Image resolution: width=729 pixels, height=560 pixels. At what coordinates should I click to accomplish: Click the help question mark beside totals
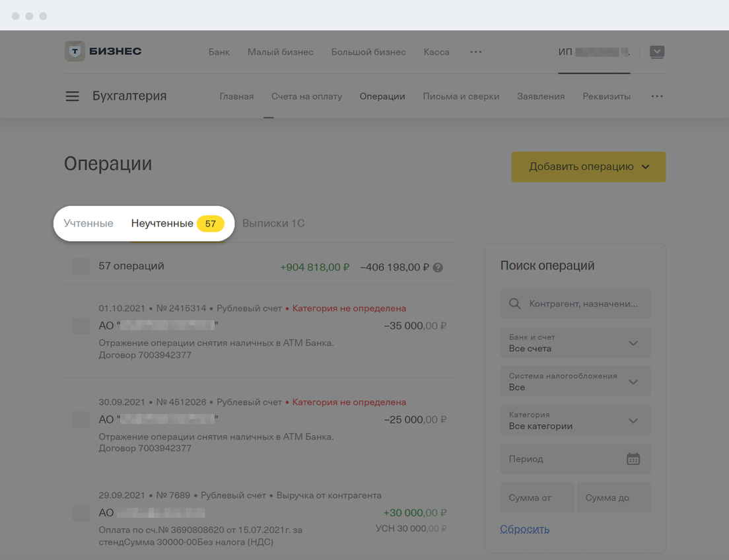pyautogui.click(x=438, y=267)
